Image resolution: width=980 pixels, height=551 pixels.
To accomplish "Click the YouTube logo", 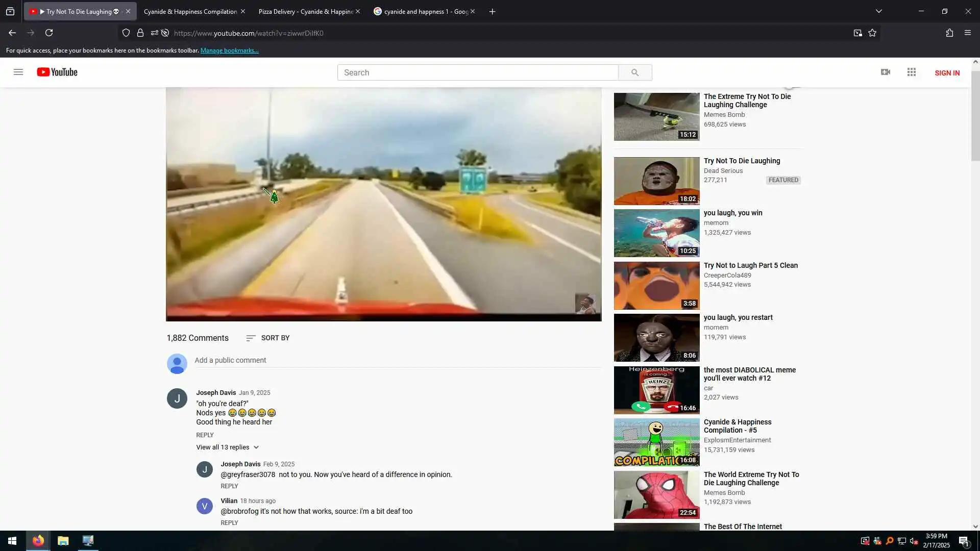I will click(x=57, y=72).
